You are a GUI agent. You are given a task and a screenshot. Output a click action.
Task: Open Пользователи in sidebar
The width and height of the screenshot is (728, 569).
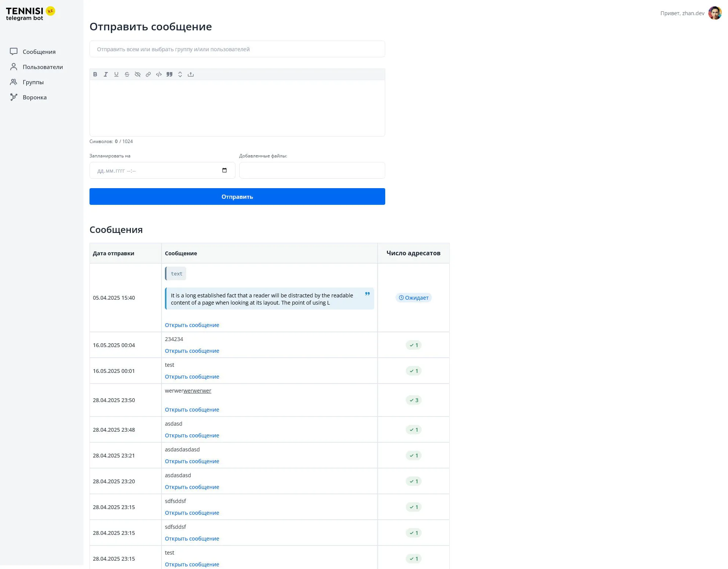(x=42, y=67)
